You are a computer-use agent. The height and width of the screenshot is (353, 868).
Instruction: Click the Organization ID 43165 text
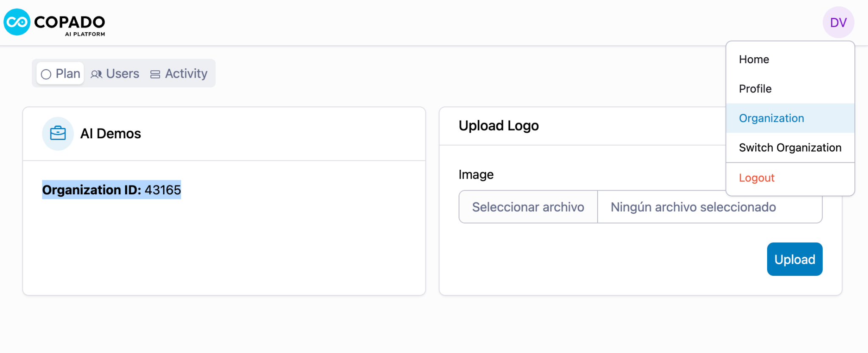[111, 190]
